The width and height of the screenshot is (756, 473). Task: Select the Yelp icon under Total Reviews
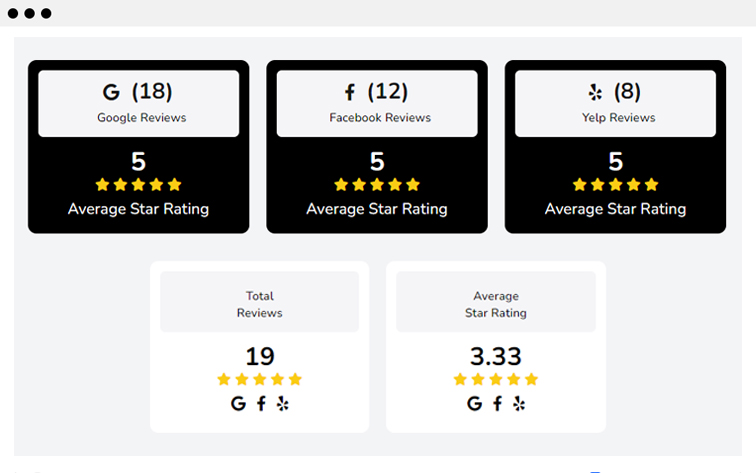point(283,404)
